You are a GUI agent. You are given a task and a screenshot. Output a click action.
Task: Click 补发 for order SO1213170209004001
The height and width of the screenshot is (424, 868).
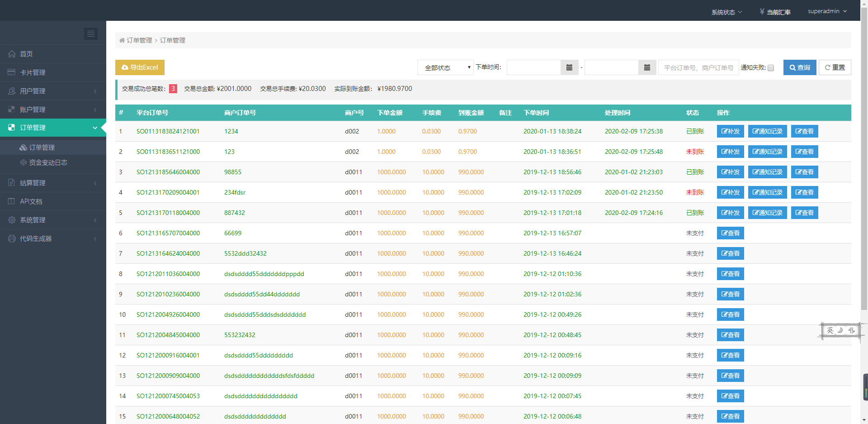(731, 192)
